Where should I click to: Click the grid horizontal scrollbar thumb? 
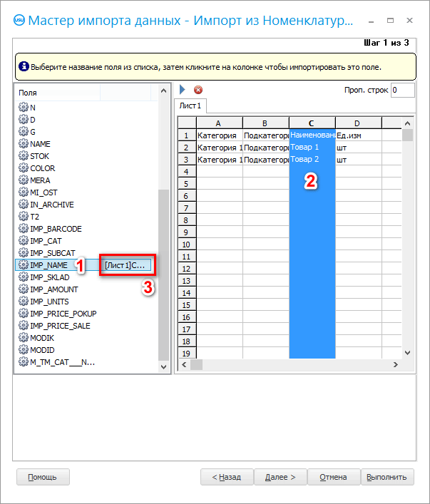[x=196, y=364]
